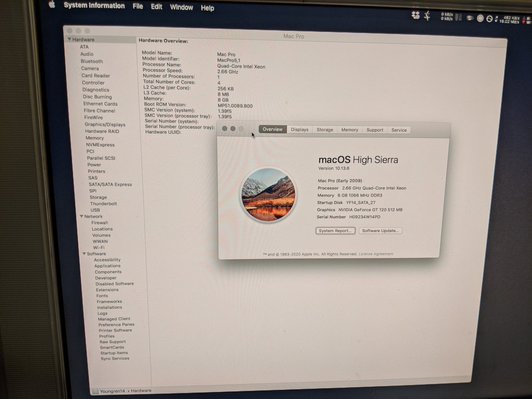Select Card Reader in the sidebar
Screen dimensions: 532x399
pos(96,76)
